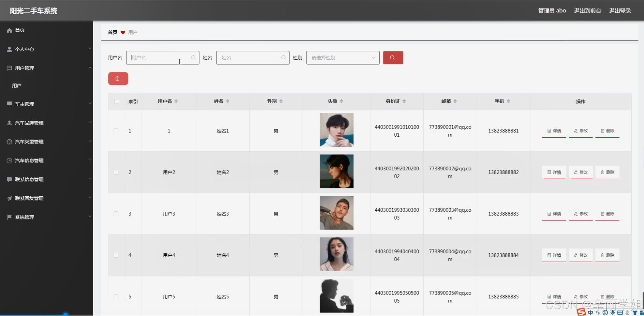
Task: Select the globe icon for 汽车类型管理
Action: point(9,141)
